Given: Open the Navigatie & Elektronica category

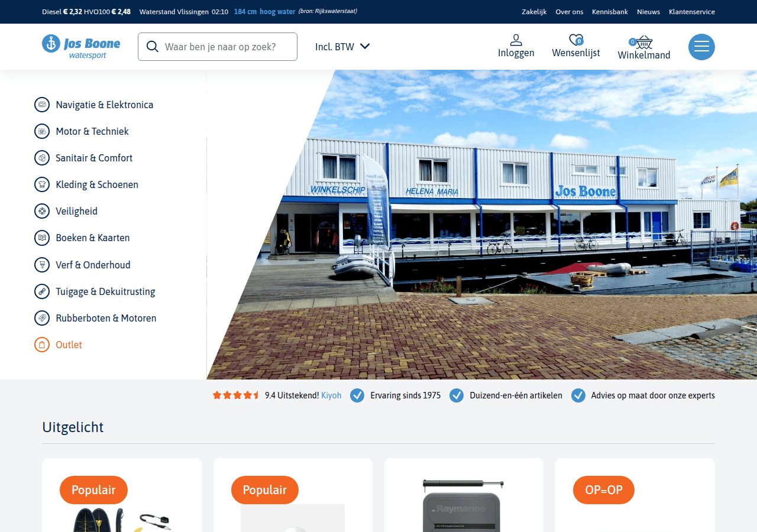Looking at the screenshot, I should pyautogui.click(x=105, y=105).
